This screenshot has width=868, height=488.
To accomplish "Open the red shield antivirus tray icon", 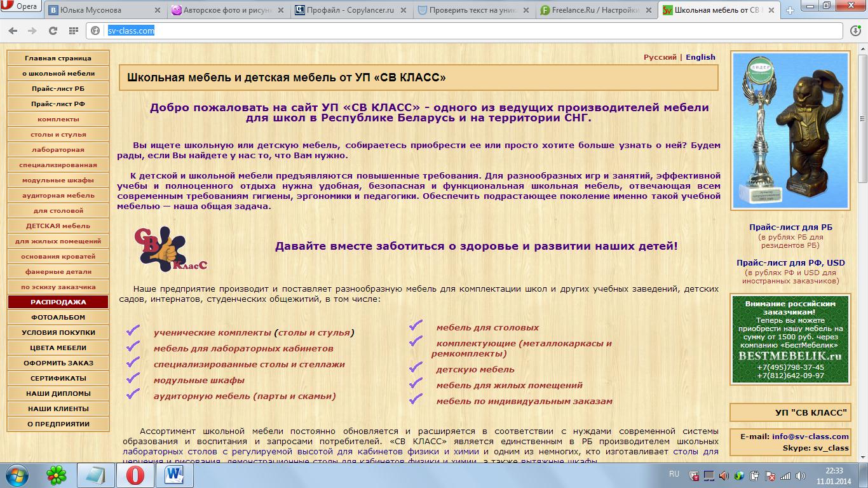I will click(x=695, y=475).
